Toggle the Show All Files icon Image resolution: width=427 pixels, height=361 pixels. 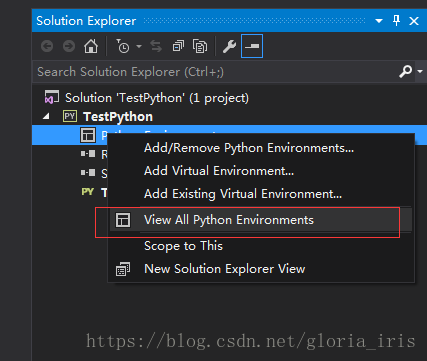[200, 46]
